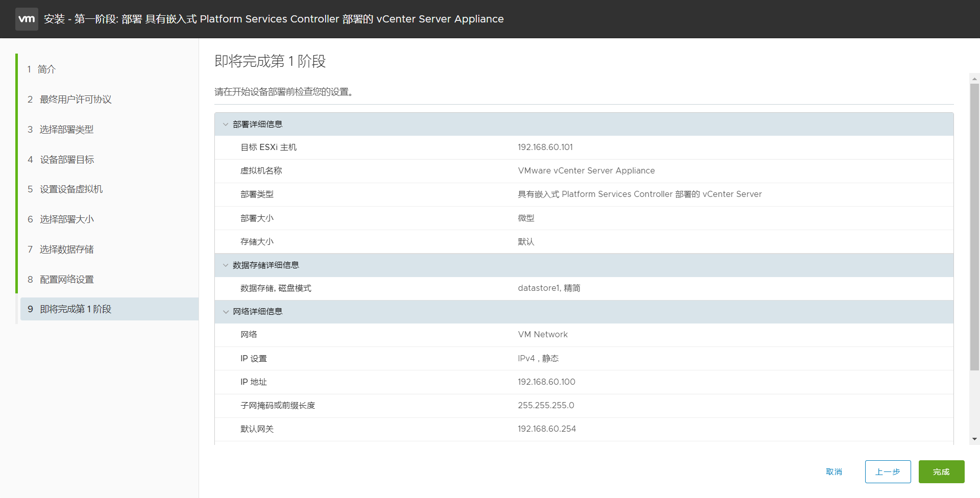Click IP address 192.168.60.100

(x=546, y=382)
